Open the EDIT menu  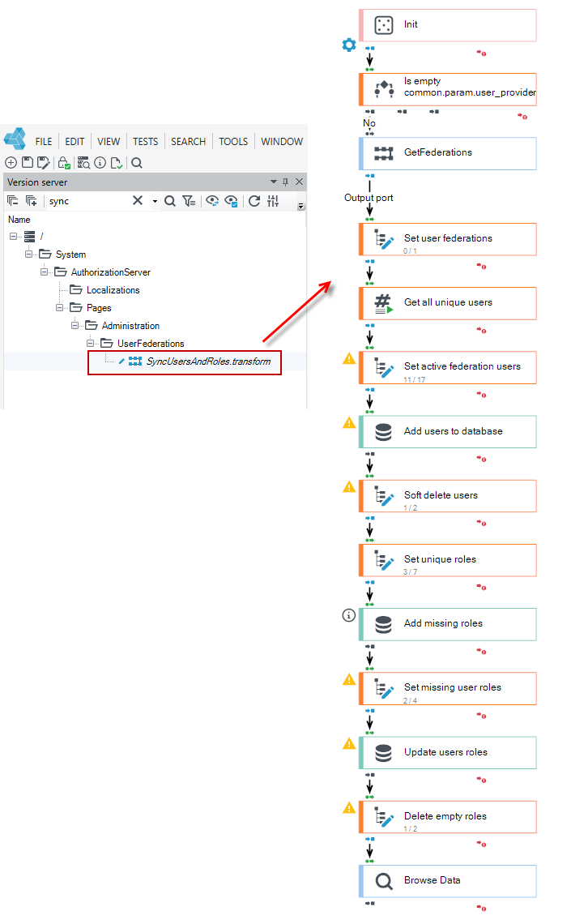(75, 141)
